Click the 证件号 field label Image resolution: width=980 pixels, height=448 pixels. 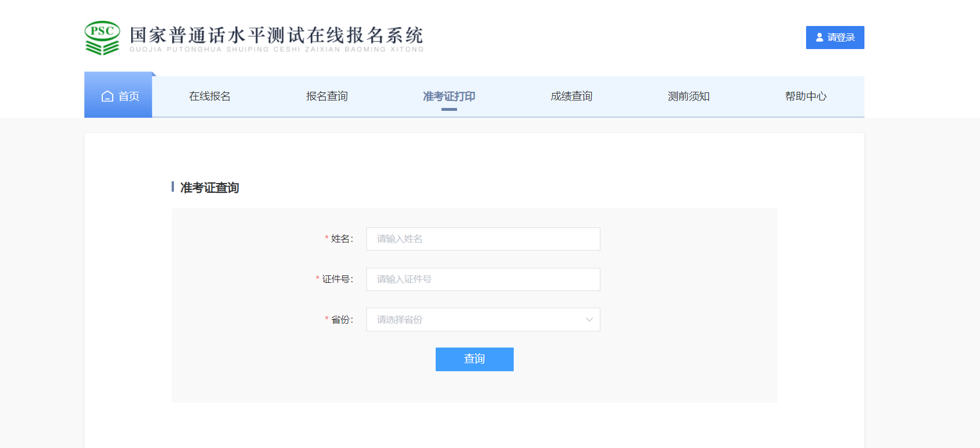[x=337, y=279]
